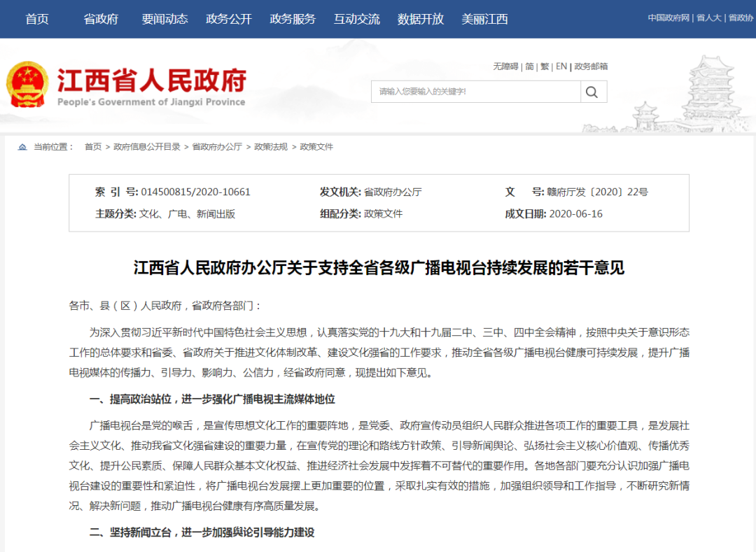The height and width of the screenshot is (552, 756).
Task: Open the 省政府办公厅 breadcrumb
Action: pyautogui.click(x=217, y=147)
